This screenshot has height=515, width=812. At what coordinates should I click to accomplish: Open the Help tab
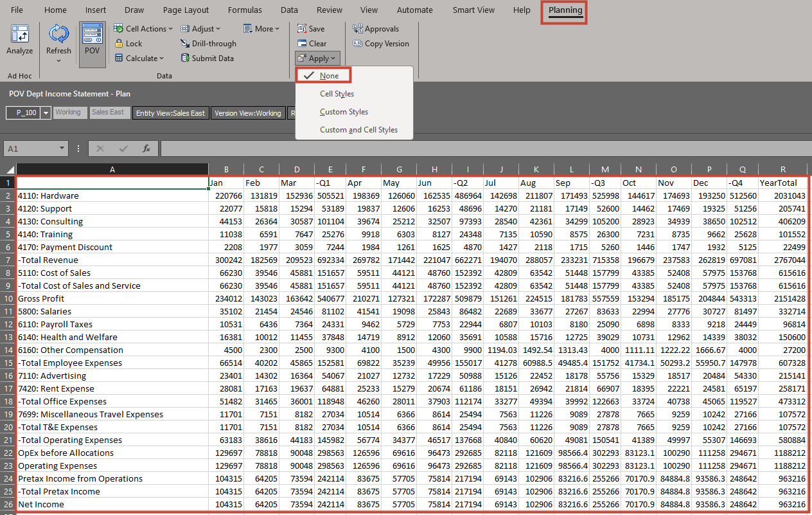pos(522,10)
